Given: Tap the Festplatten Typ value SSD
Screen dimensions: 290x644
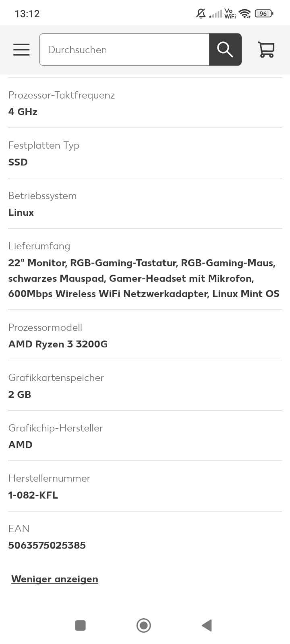Looking at the screenshot, I should 18,162.
